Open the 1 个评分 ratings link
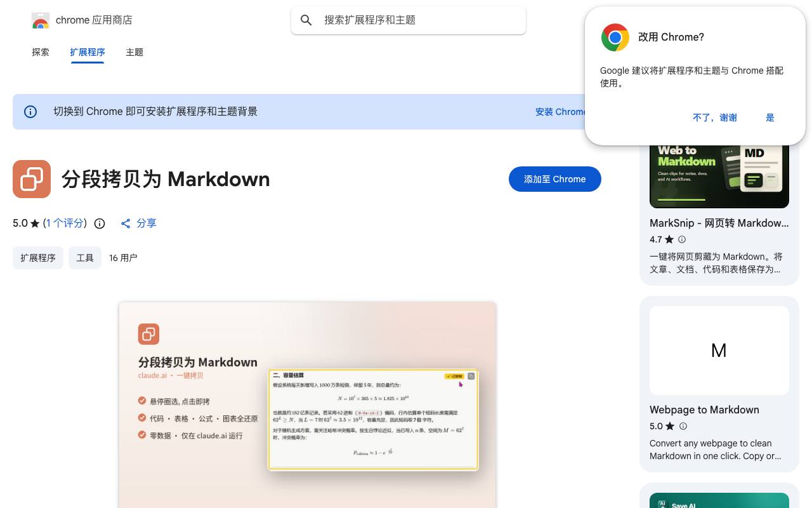Screen dimensions: 812x508 click(x=65, y=224)
